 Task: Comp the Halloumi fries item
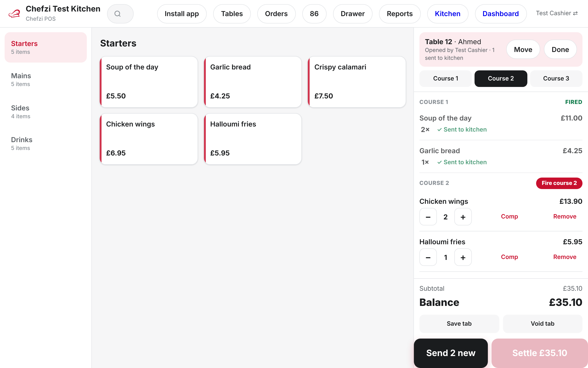coord(509,257)
